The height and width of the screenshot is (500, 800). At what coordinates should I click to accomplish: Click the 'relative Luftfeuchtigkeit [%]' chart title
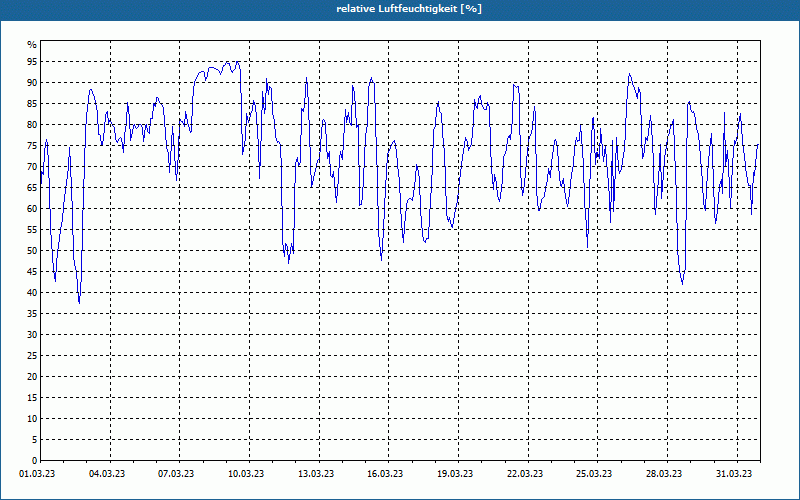pos(409,9)
